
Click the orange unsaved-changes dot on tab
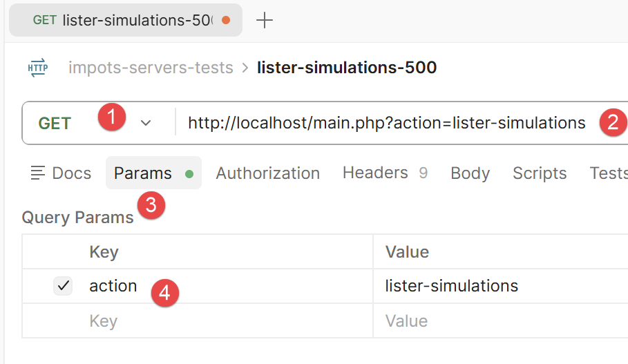tap(226, 20)
